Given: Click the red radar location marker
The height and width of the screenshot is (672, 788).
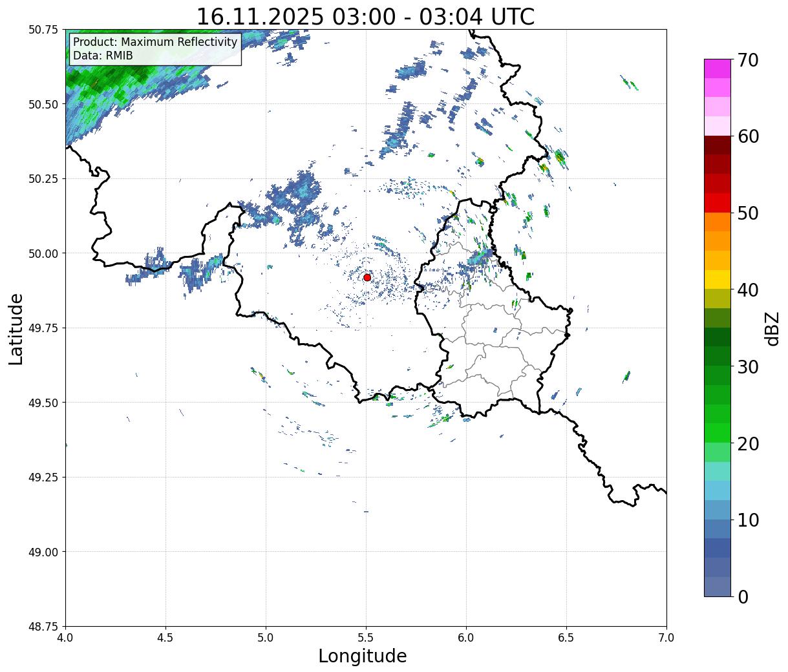Looking at the screenshot, I should [367, 277].
